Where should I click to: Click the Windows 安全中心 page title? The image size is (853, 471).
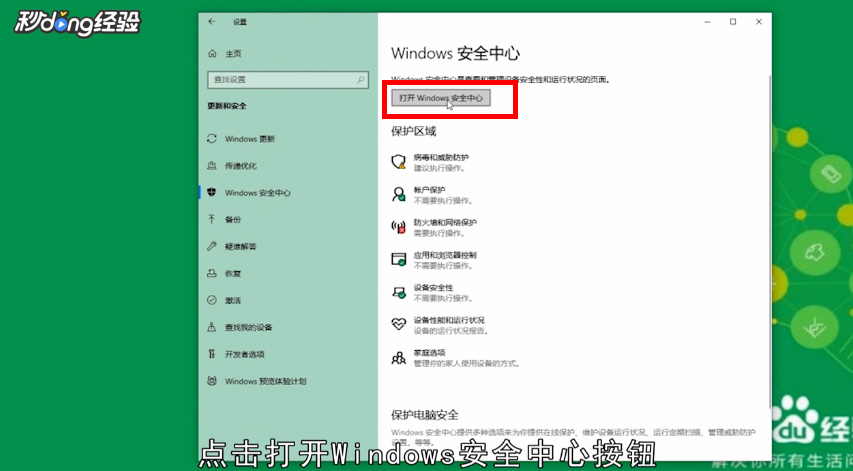[x=455, y=53]
